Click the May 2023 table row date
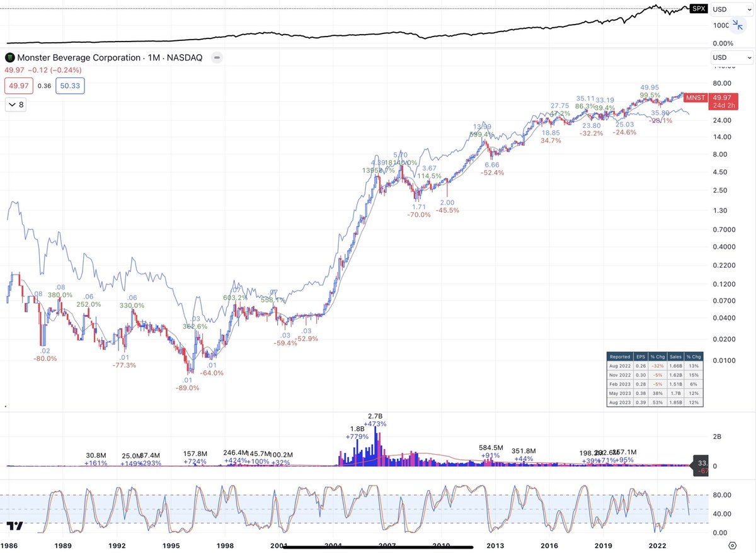This screenshot has width=756, height=553. 620,392
